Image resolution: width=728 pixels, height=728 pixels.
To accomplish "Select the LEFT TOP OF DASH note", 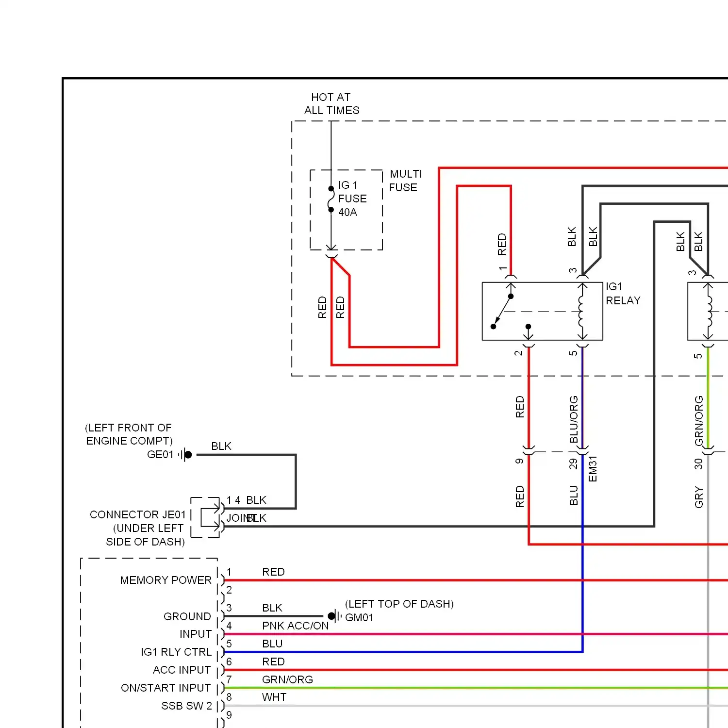I will click(x=399, y=604).
